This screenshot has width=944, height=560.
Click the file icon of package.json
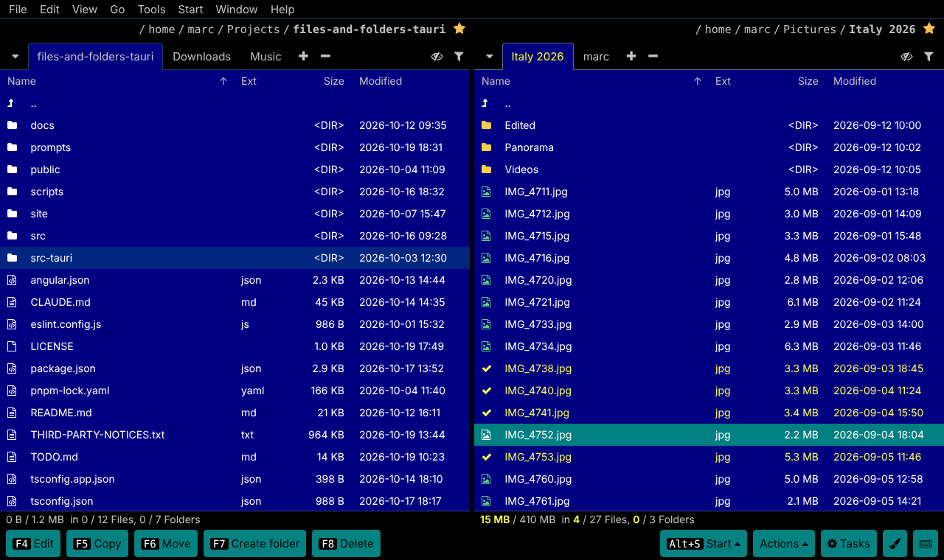pyautogui.click(x=12, y=368)
